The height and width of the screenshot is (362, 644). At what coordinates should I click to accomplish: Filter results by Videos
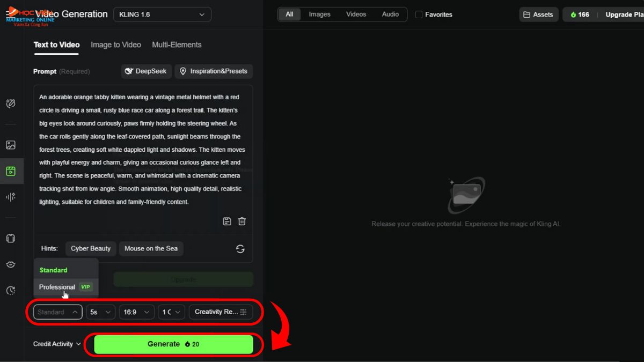point(356,14)
